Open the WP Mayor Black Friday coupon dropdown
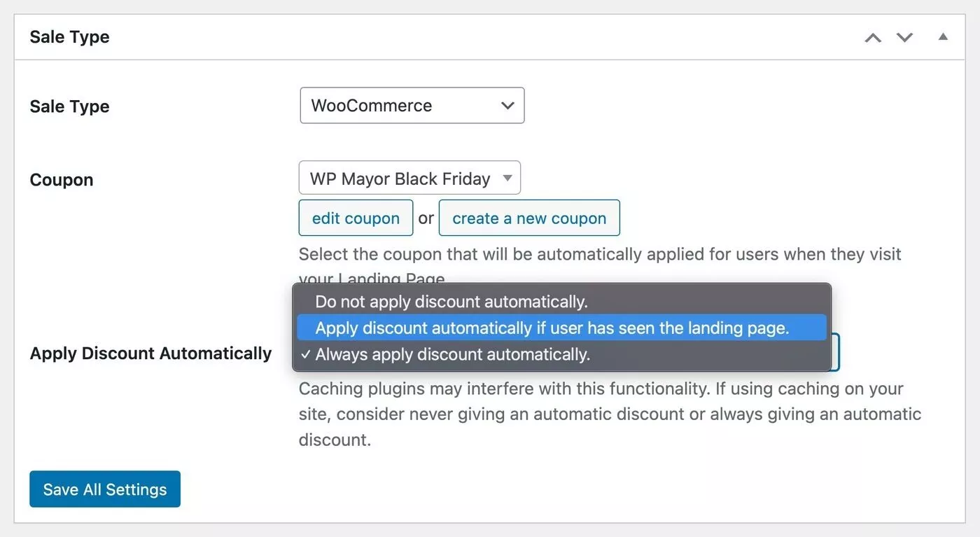980x537 pixels. (x=409, y=178)
